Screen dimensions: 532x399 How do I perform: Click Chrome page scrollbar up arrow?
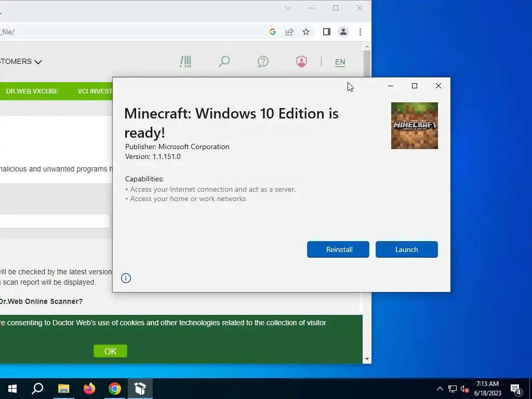click(x=367, y=46)
